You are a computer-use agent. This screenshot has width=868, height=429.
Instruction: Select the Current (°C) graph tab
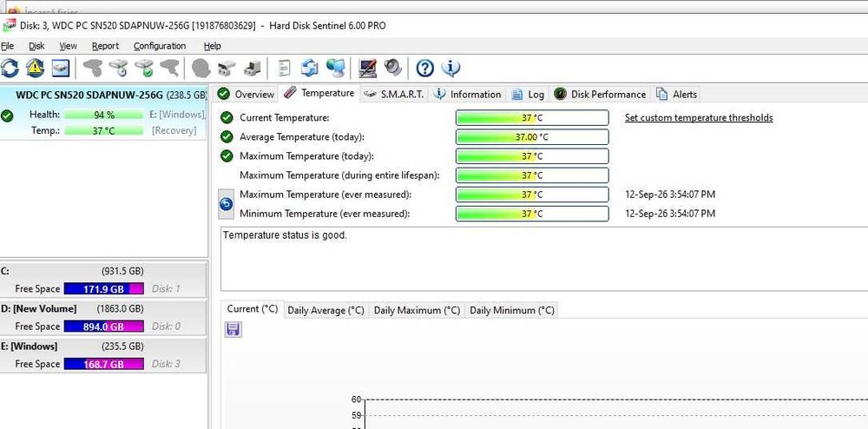(253, 309)
